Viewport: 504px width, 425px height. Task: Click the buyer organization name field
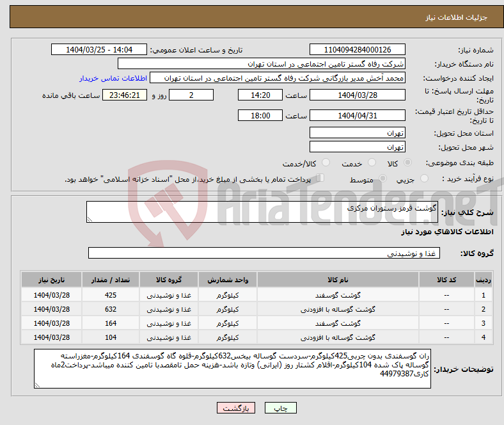coord(262,64)
